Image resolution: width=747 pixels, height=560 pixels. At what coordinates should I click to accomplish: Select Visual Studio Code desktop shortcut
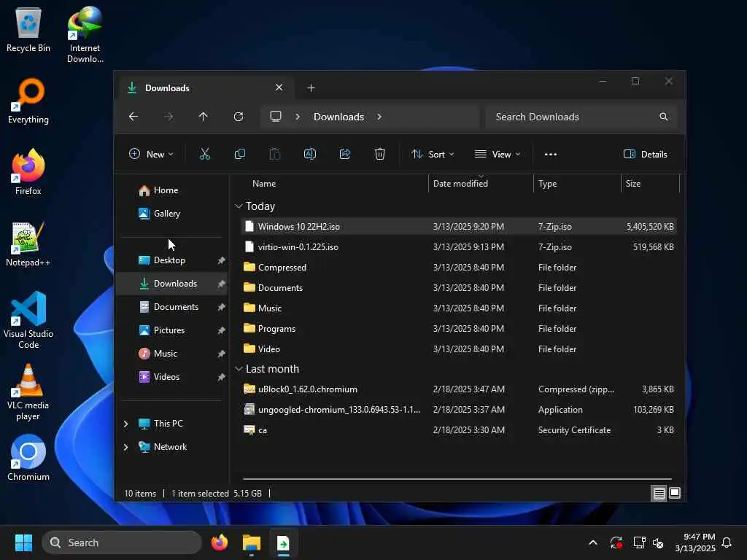click(x=28, y=320)
